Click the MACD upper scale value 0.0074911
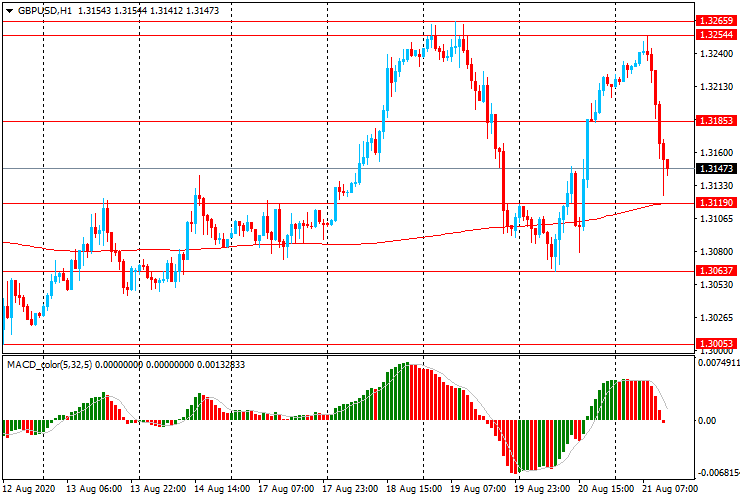This screenshot has width=740, height=500. click(x=718, y=363)
